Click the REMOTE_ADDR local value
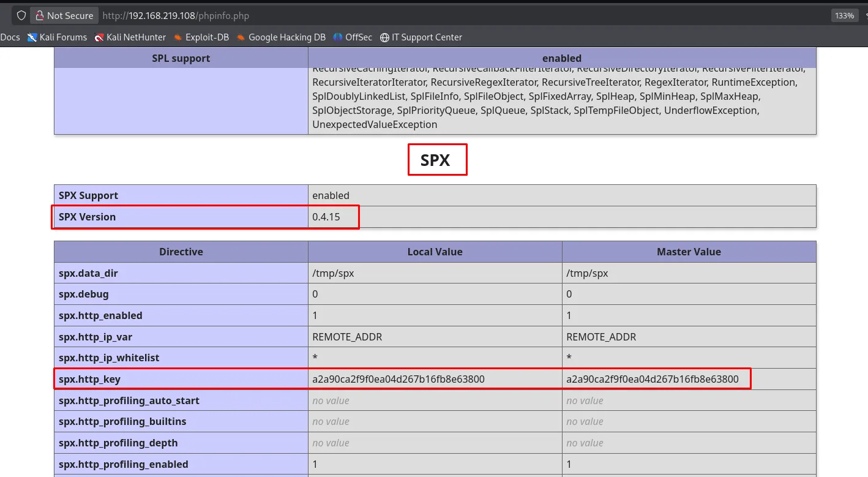 tap(347, 337)
